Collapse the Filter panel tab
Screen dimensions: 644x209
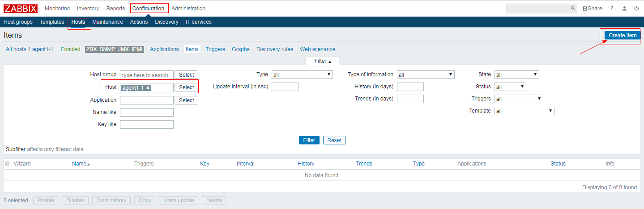(322, 61)
